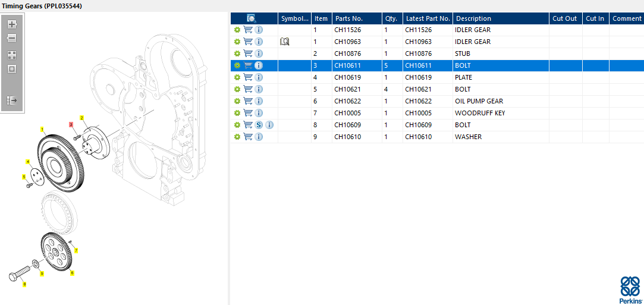
Task: Show info for CH11526 idler gear
Action: 258,30
